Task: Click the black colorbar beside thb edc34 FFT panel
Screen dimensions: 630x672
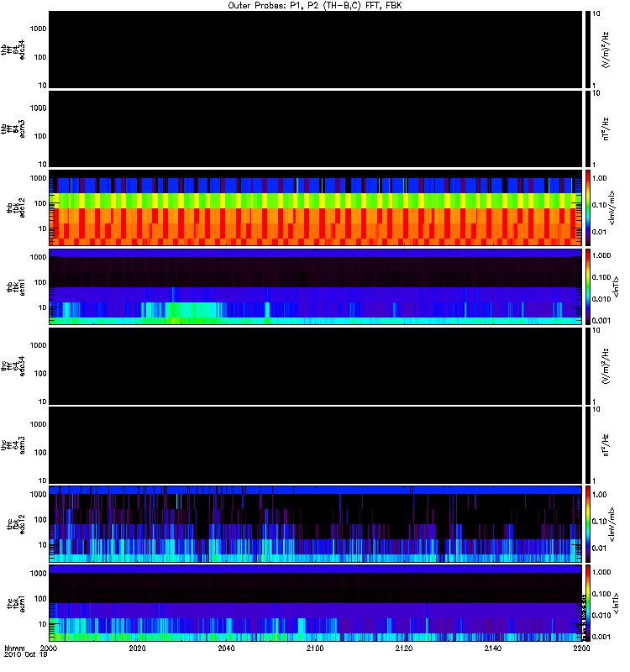Action: pyautogui.click(x=587, y=50)
